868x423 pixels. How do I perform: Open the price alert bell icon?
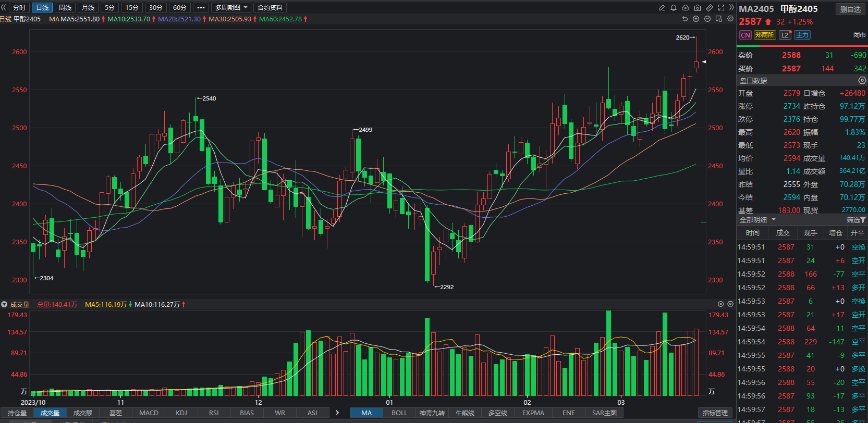coord(674,8)
